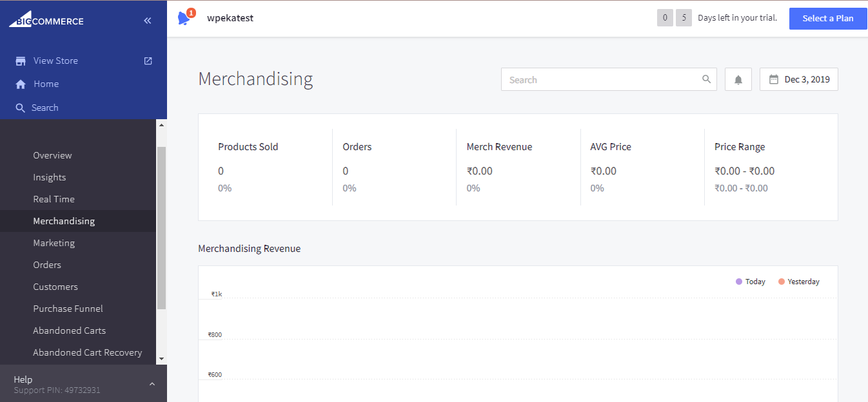
Task: Toggle the Yesterday series in the chart legend
Action: [799, 282]
